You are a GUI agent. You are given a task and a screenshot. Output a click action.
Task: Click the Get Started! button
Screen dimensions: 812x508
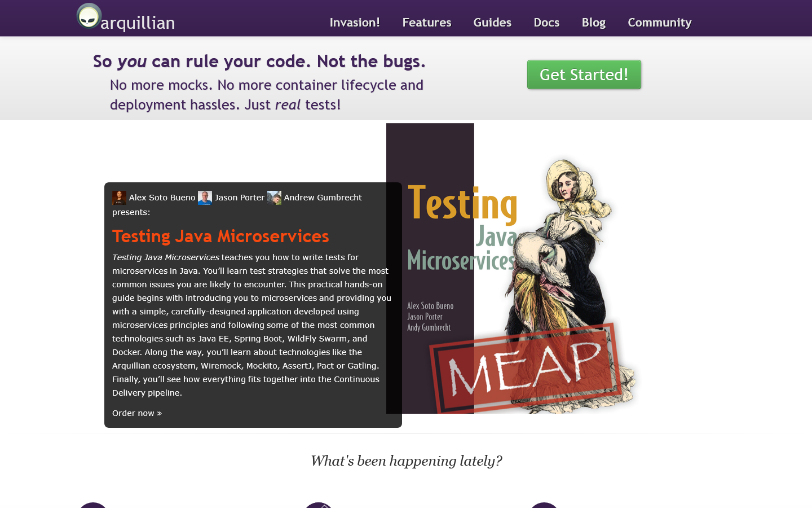pos(584,75)
